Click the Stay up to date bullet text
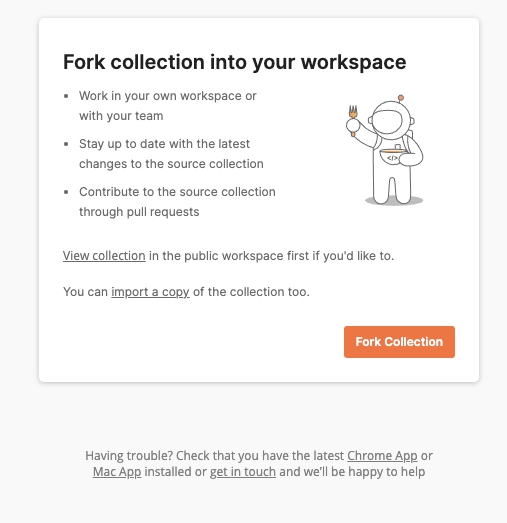Image resolution: width=507 pixels, height=523 pixels. coord(171,154)
